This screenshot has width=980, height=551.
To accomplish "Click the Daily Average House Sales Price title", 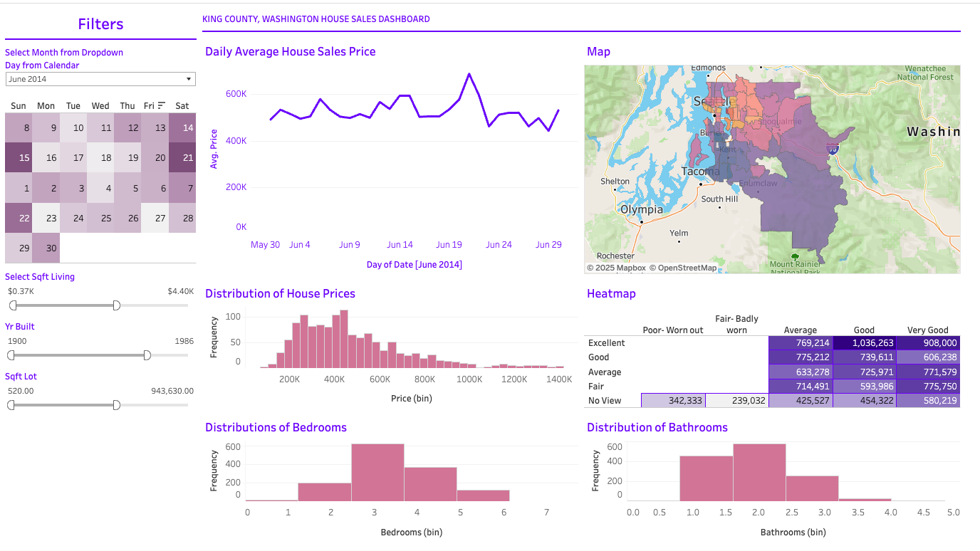I will (x=290, y=51).
